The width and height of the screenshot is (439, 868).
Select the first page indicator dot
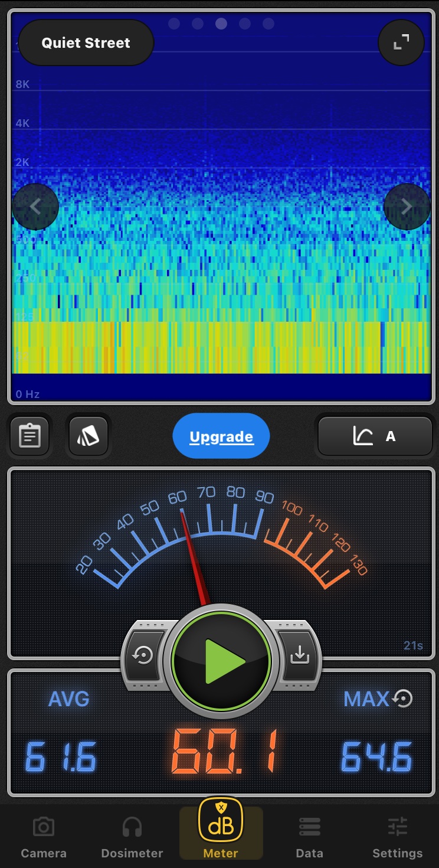(x=174, y=24)
